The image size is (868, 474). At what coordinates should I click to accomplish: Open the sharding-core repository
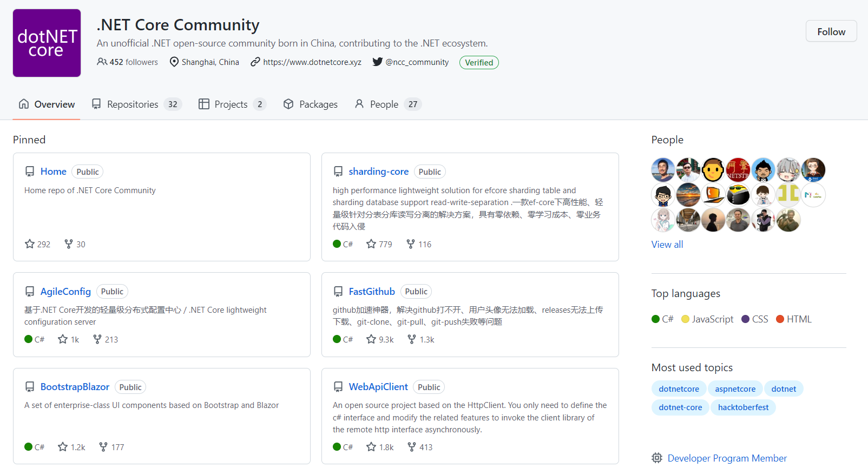[x=379, y=172]
